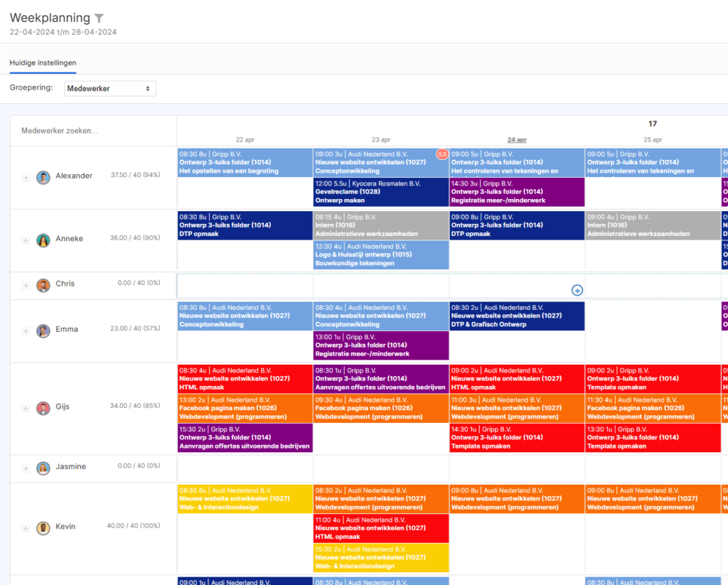Click Gijs's 34.00 / 40 (85%) hours total
The height and width of the screenshot is (585, 728).
click(x=134, y=406)
